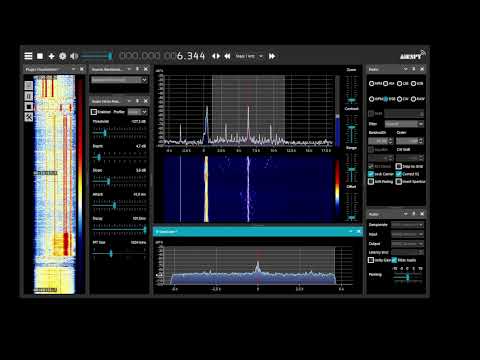Select NFM demodulation mode
The width and height of the screenshot is (480, 360).
click(375, 83)
